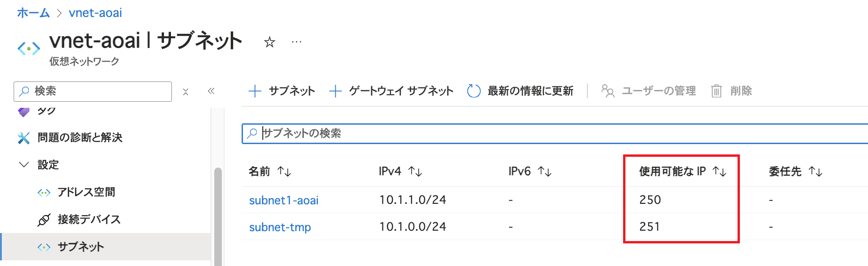Collapse the sidebar with double chevron

pos(211,91)
